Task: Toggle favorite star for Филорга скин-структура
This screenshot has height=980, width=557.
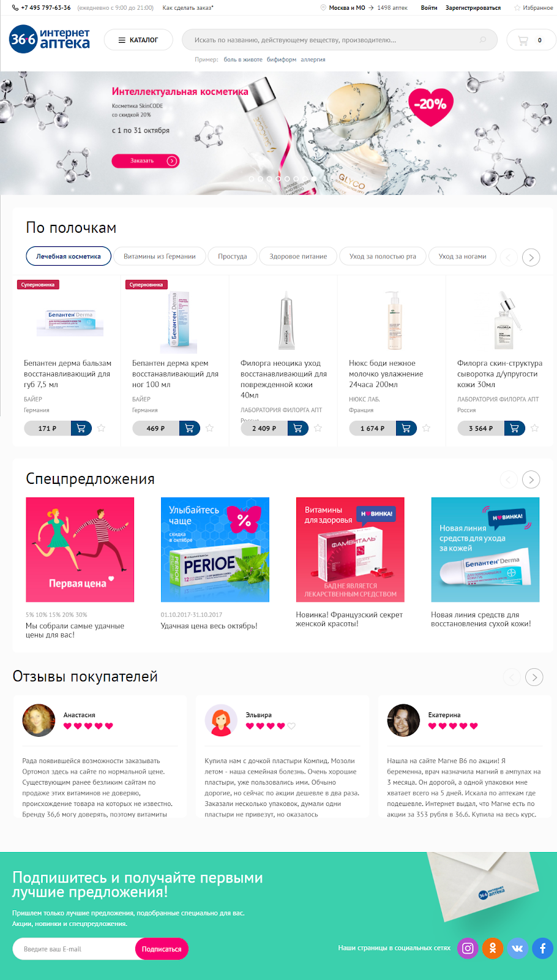Action: point(535,428)
